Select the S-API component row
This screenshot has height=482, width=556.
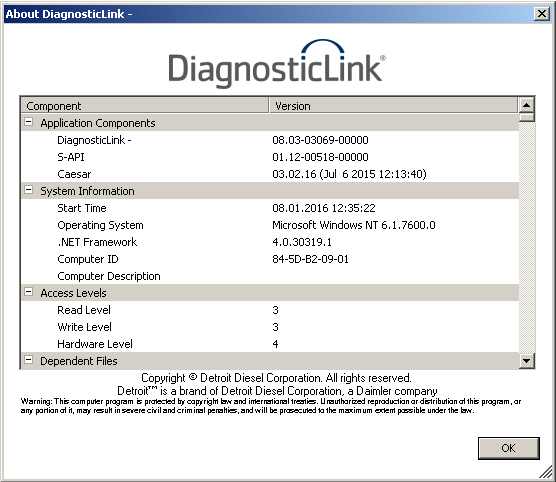(x=270, y=157)
